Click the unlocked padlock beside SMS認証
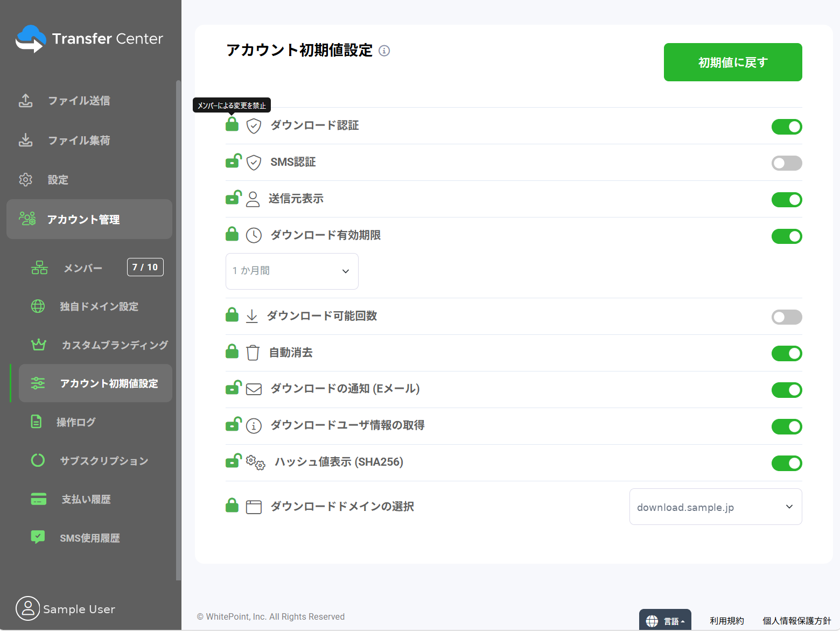This screenshot has height=631, width=840. [x=233, y=161]
